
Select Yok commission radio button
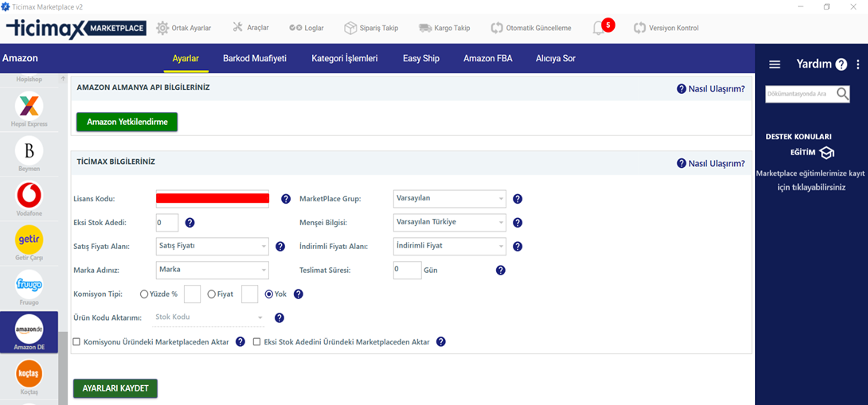pyautogui.click(x=269, y=294)
